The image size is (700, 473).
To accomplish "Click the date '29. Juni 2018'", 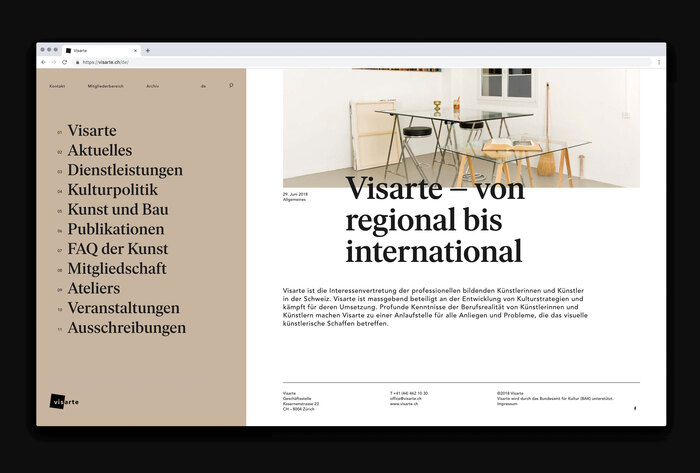I will point(296,195).
